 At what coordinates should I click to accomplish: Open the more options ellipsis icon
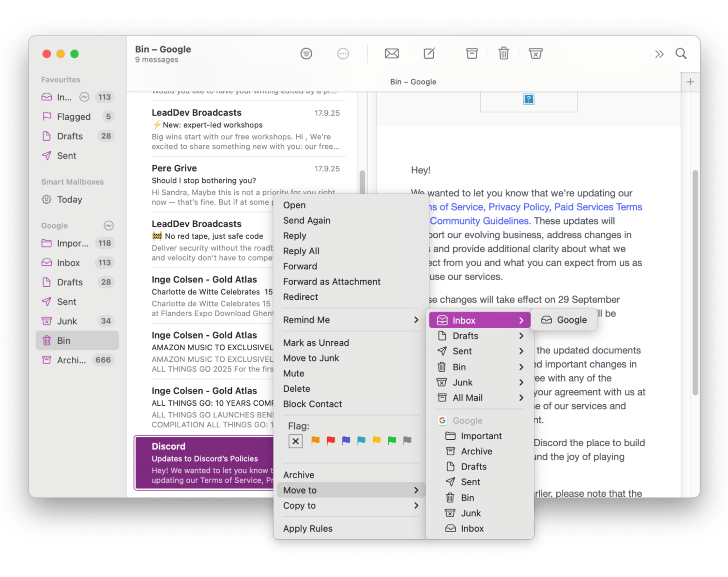(343, 54)
